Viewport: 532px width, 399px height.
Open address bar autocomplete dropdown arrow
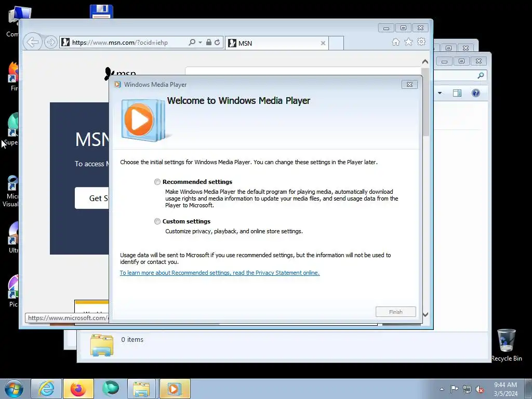click(200, 43)
